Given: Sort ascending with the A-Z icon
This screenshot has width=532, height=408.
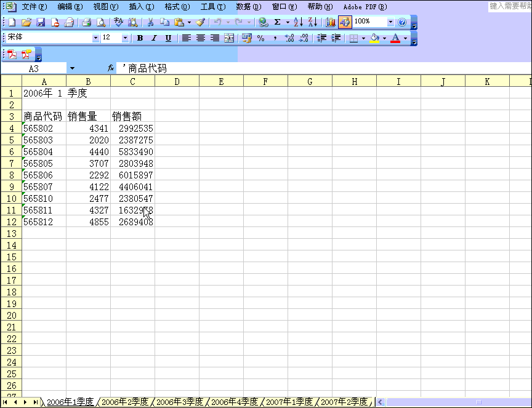Looking at the screenshot, I should tap(298, 22).
